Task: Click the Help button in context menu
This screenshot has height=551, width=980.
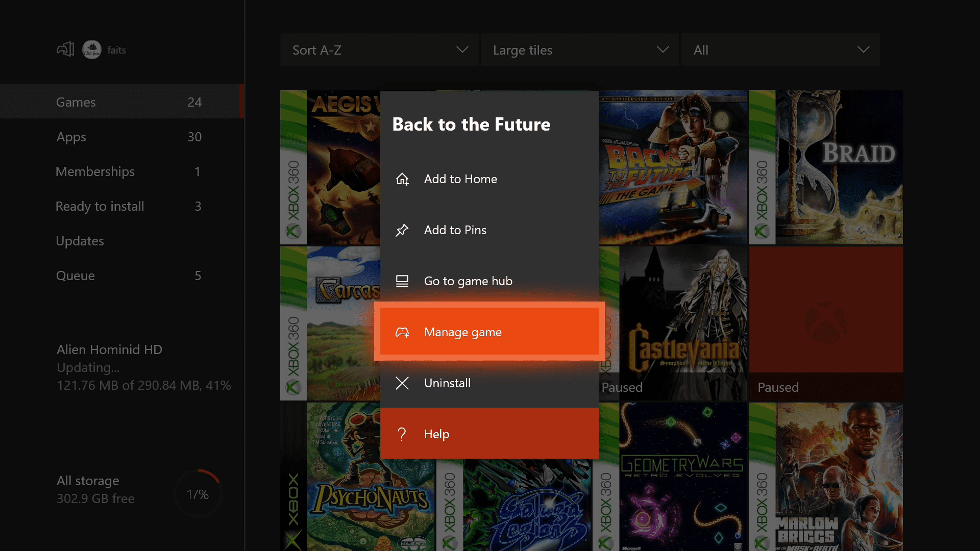Action: 489,433
